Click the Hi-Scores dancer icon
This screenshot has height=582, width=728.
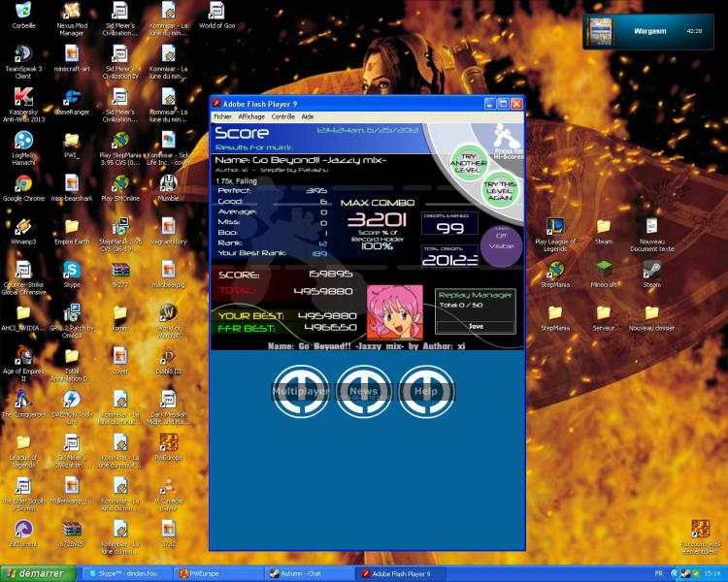(x=502, y=138)
